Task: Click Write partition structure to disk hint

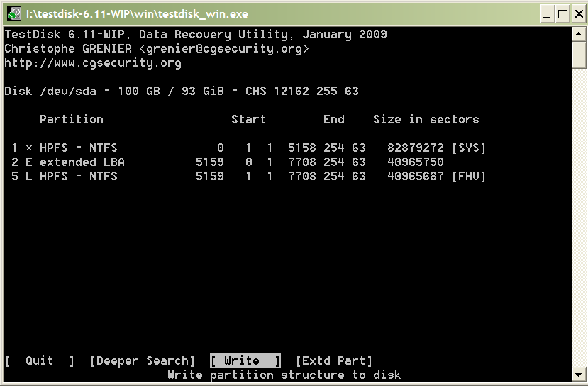Action: (284, 375)
